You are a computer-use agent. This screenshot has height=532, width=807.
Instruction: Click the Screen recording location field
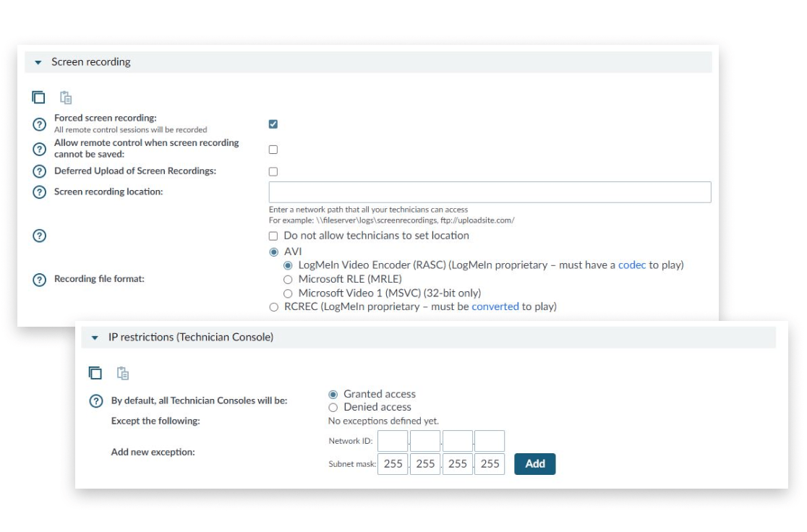tap(490, 192)
